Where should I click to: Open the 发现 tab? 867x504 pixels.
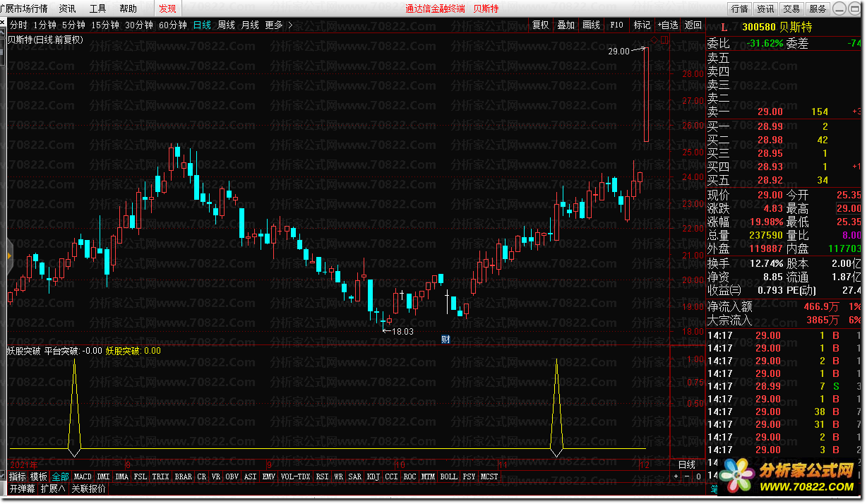[168, 8]
